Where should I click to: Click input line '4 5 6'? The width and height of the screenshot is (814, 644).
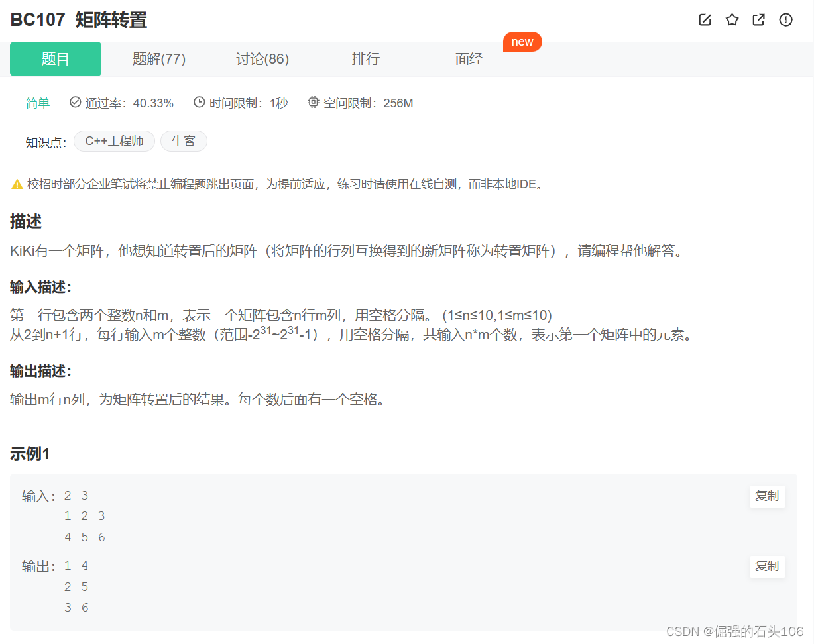tap(85, 537)
